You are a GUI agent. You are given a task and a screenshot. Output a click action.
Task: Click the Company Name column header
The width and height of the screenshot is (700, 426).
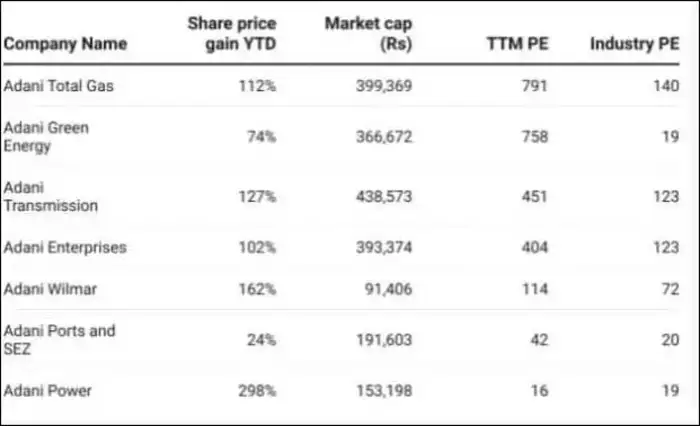click(x=65, y=44)
